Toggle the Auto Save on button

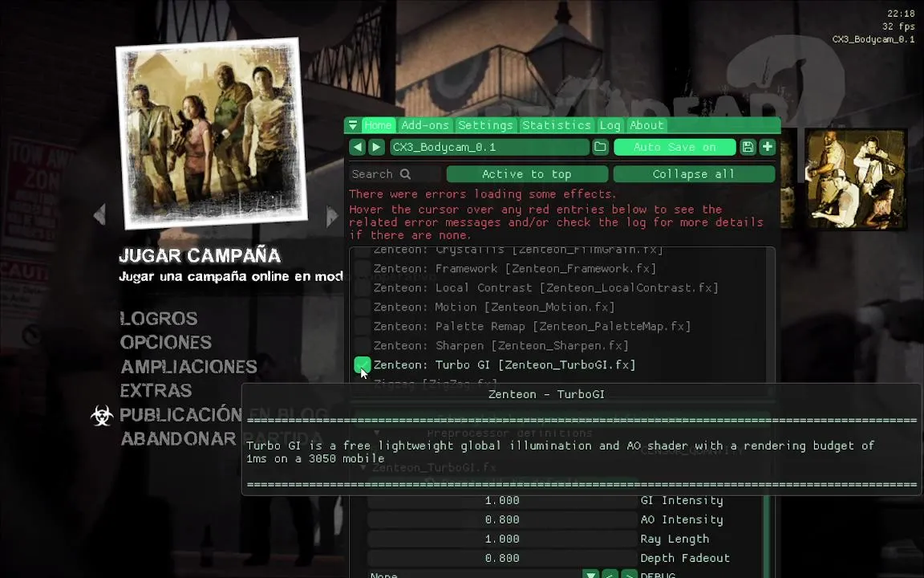tap(675, 147)
